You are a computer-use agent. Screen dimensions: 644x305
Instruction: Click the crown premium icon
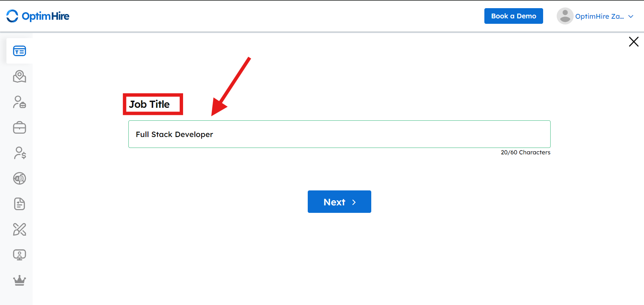pyautogui.click(x=19, y=280)
